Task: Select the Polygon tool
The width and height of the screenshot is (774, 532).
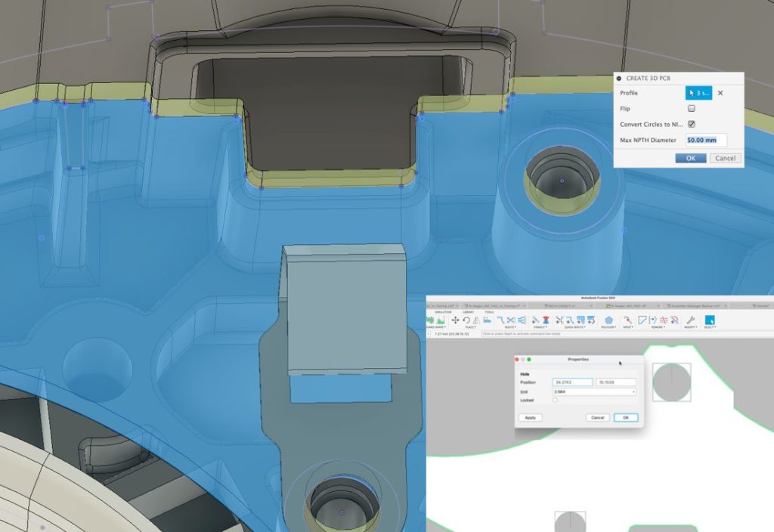Action: pos(609,319)
